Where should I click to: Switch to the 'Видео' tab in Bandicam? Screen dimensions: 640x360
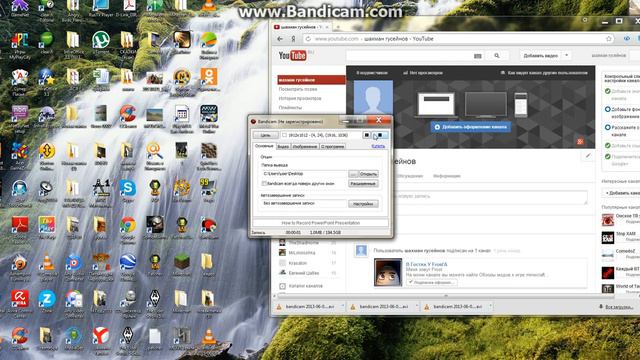pyautogui.click(x=283, y=146)
